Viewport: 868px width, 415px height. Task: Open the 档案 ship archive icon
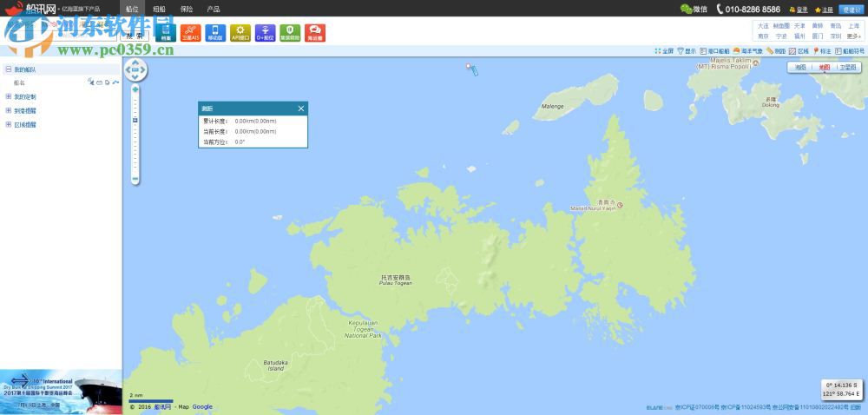(x=166, y=33)
